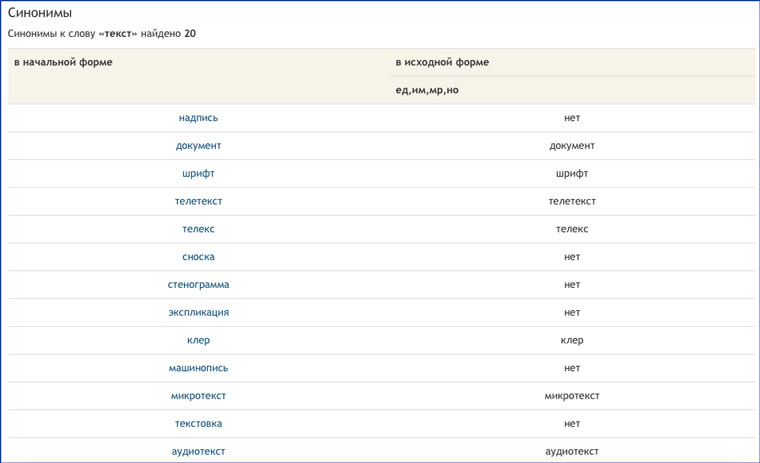760x463 pixels.
Task: Click the «сноска» synonym link
Action: pos(198,257)
